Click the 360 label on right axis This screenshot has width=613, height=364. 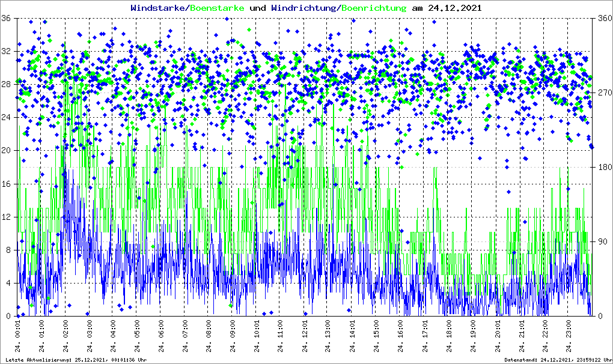[604, 19]
